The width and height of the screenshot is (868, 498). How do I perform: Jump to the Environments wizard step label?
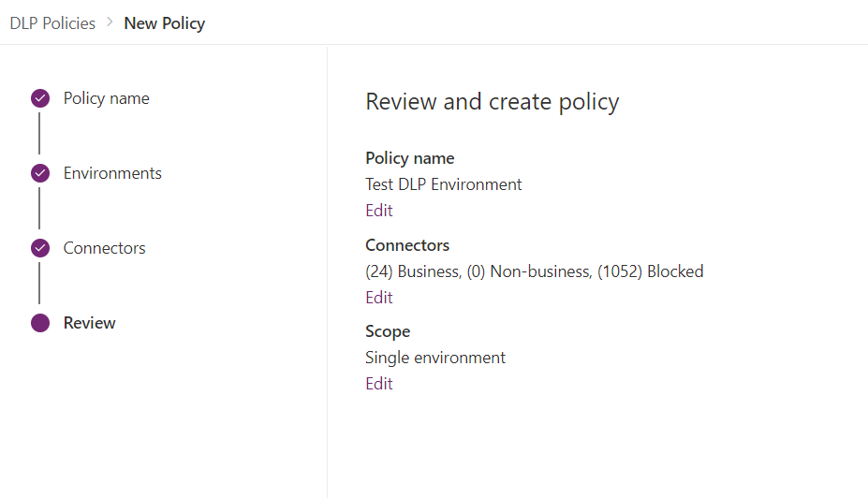(x=112, y=173)
